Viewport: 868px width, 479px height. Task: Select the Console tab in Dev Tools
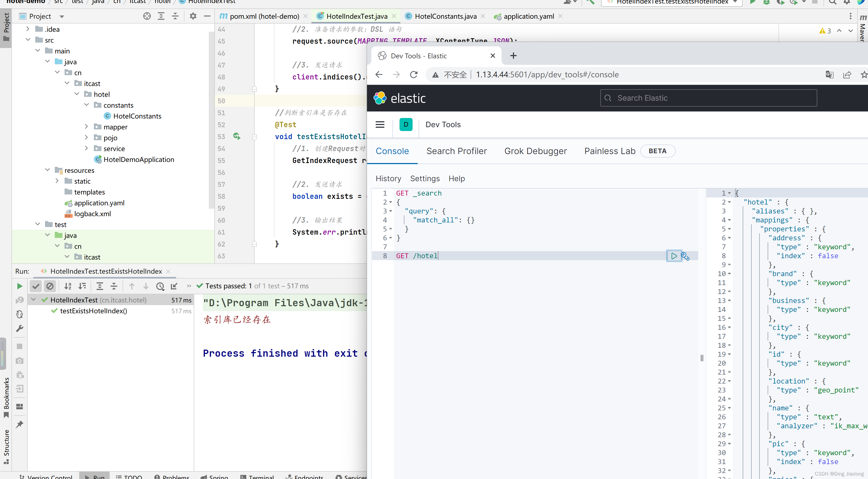[x=392, y=151]
